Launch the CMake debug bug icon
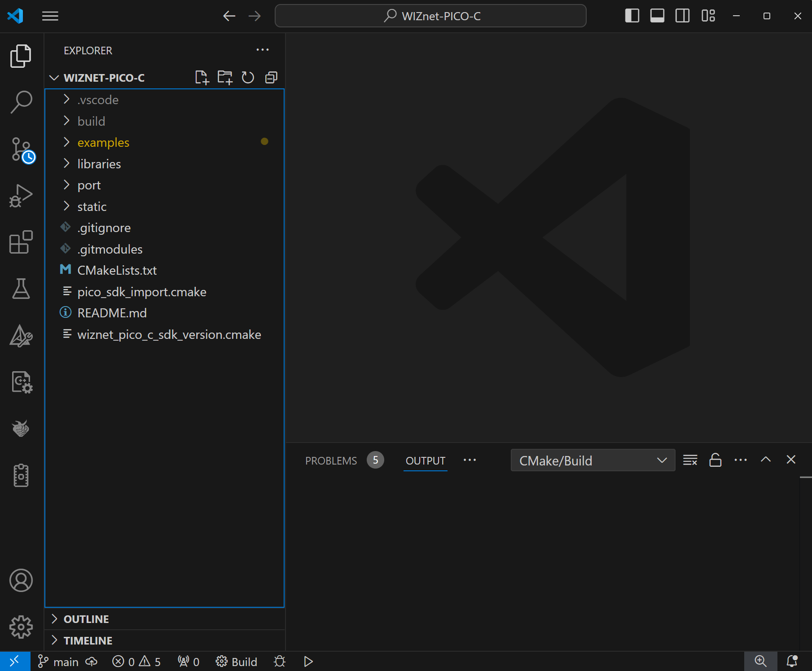The height and width of the screenshot is (671, 812). coord(280,662)
